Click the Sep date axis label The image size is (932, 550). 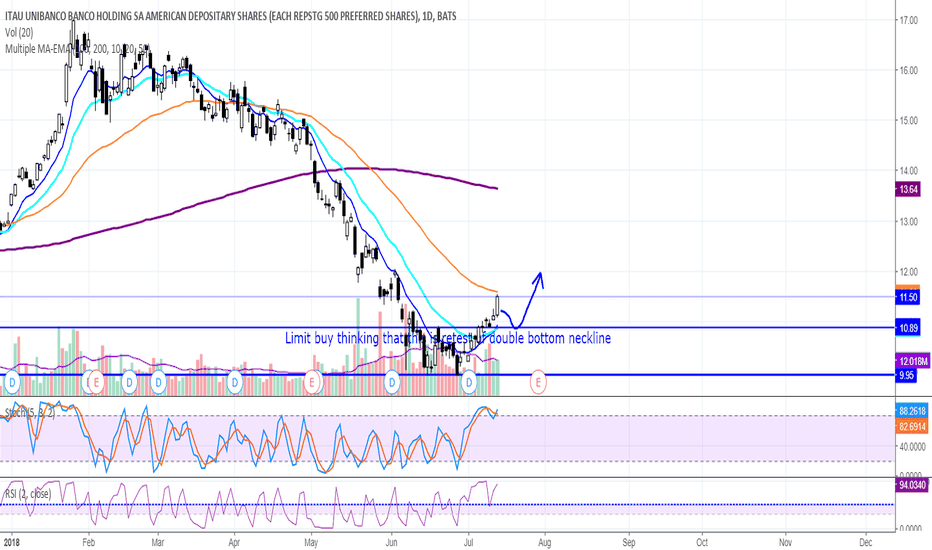pos(629,542)
